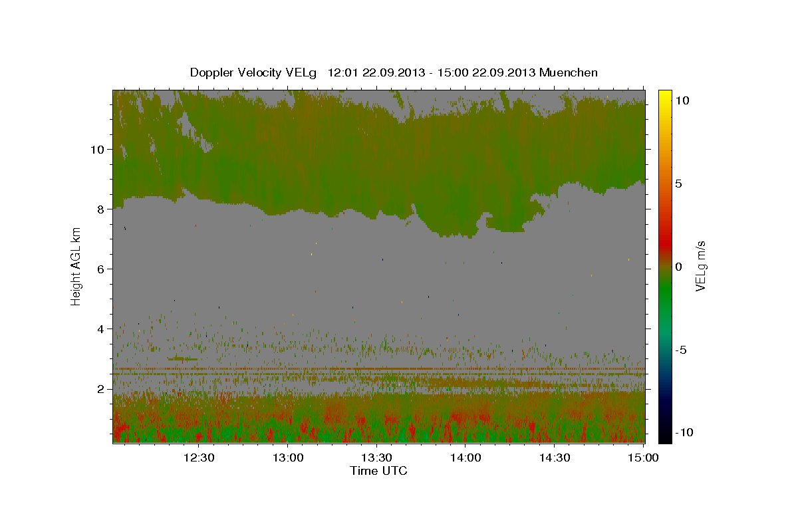
Task: Click the height axis label 6
Action: coord(100,269)
